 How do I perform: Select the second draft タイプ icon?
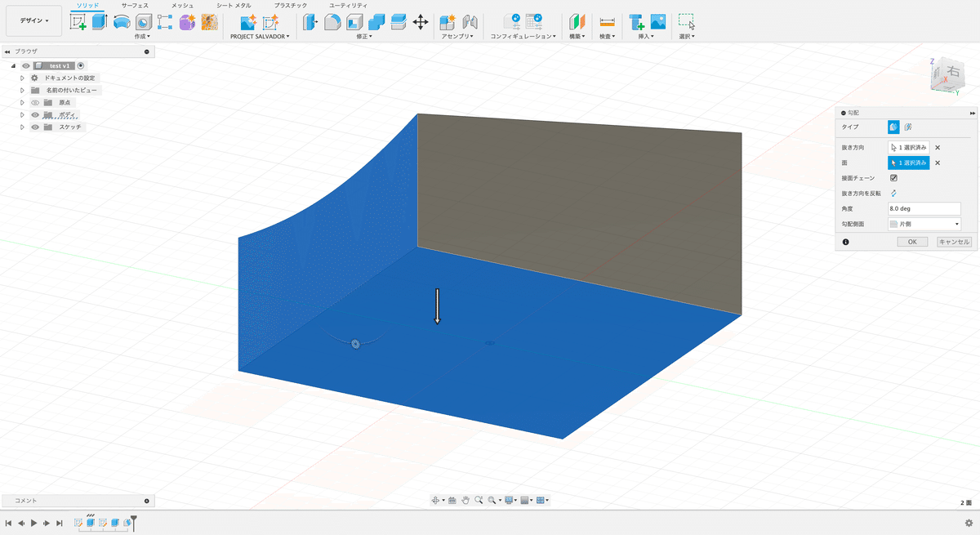click(908, 127)
